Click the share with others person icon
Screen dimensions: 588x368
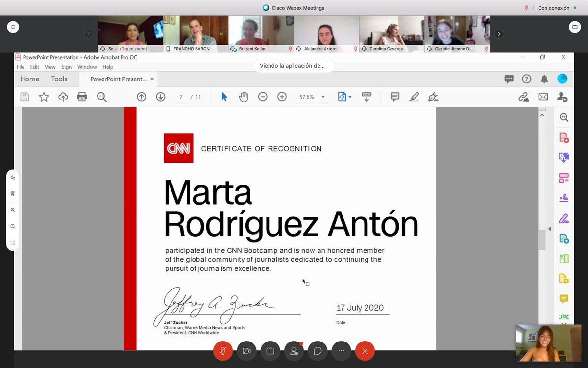click(x=563, y=97)
